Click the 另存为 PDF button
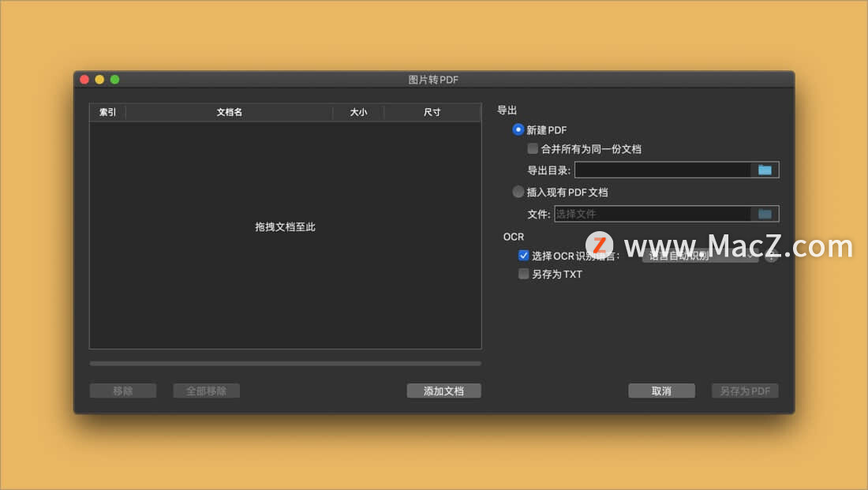The width and height of the screenshot is (868, 490). [x=745, y=391]
